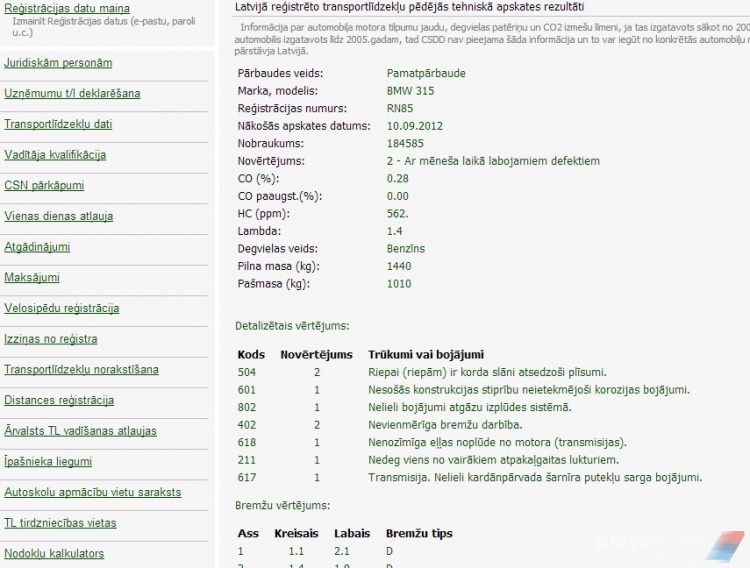The height and width of the screenshot is (568, 750).
Task: Select Bremžu tips column header
Action: pyautogui.click(x=419, y=534)
